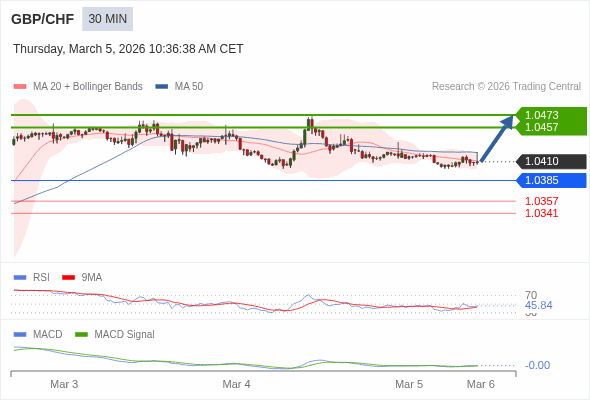Click the RSI legend label
590x400 pixels.
41,278
